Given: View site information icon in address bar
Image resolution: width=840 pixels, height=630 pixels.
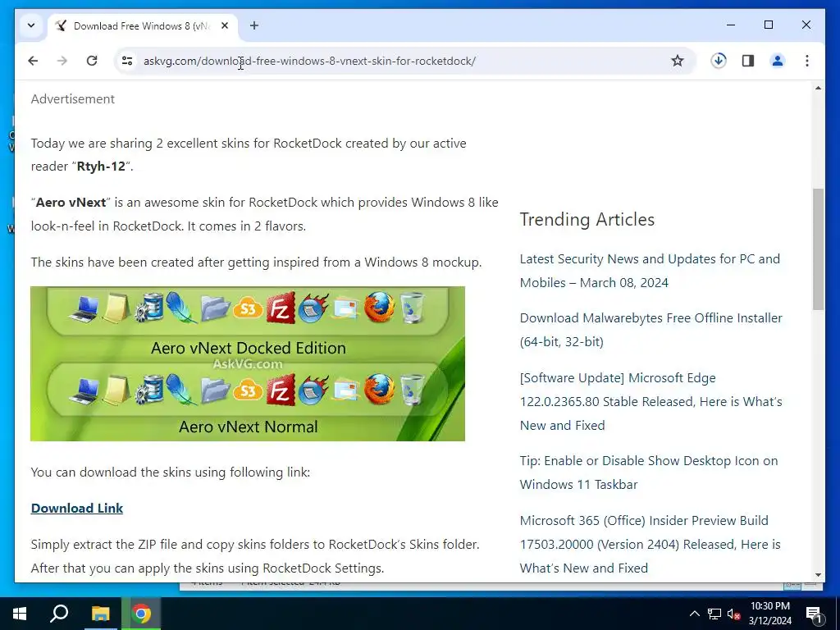Looking at the screenshot, I should (x=127, y=61).
